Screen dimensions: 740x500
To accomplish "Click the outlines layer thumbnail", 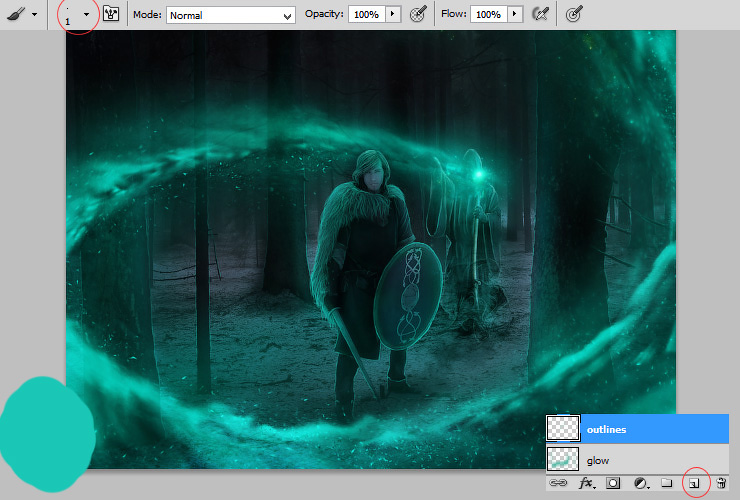I will point(563,428).
